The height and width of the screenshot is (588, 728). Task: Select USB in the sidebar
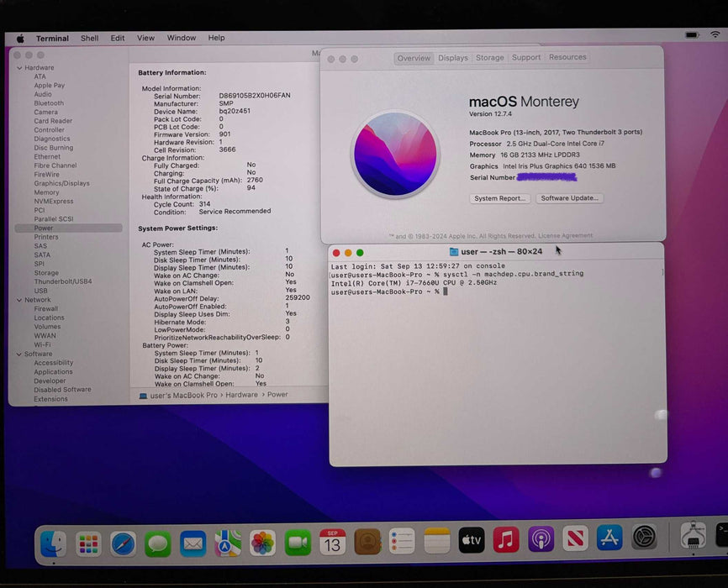point(40,291)
